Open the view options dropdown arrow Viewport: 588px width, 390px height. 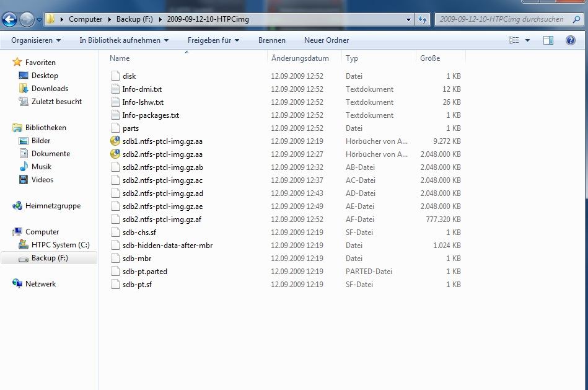[x=527, y=40]
